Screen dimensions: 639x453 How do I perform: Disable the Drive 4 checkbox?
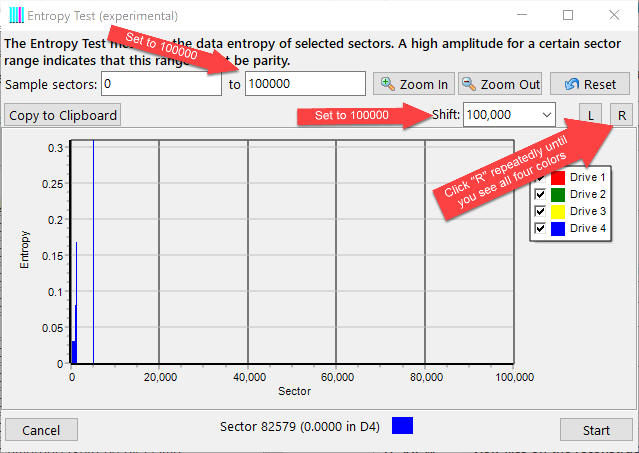pyautogui.click(x=540, y=228)
